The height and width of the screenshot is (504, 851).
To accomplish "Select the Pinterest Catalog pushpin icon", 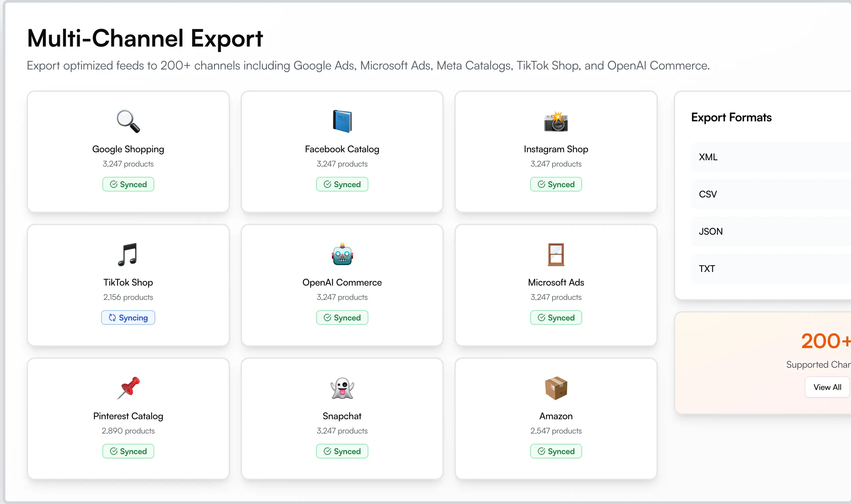I will [x=128, y=388].
